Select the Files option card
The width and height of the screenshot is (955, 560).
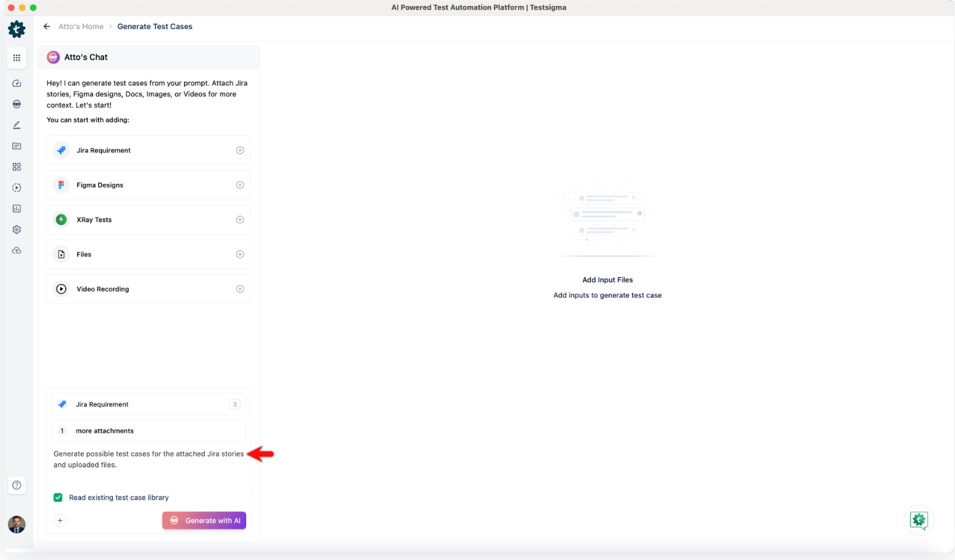149,254
